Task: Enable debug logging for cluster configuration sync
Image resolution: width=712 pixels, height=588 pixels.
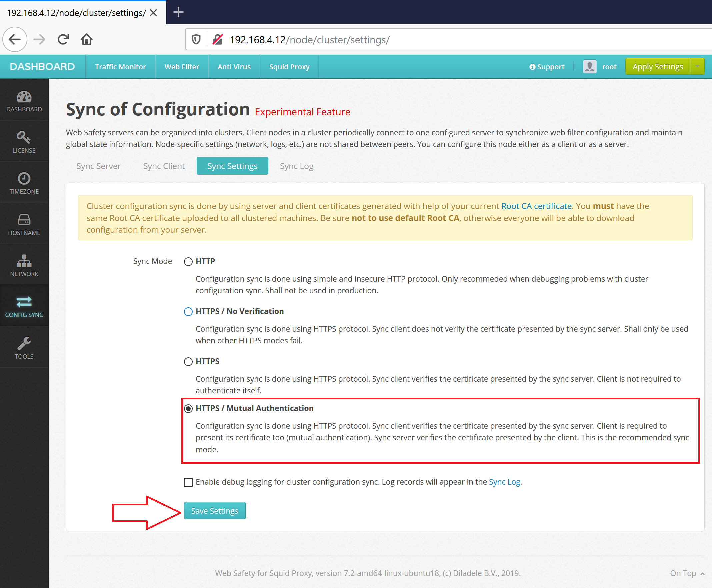Action: coord(187,482)
